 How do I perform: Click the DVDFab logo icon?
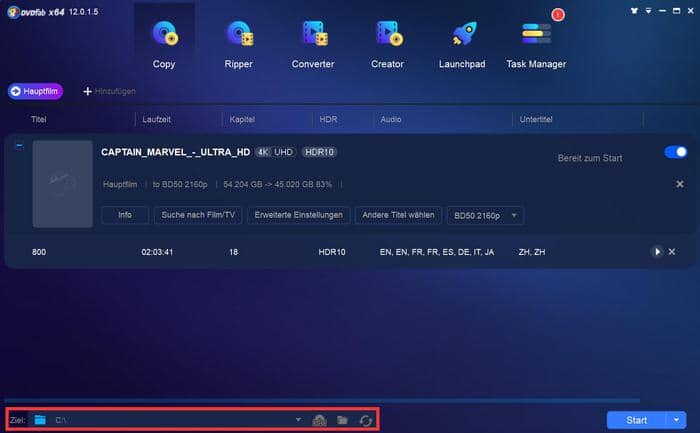tap(13, 12)
